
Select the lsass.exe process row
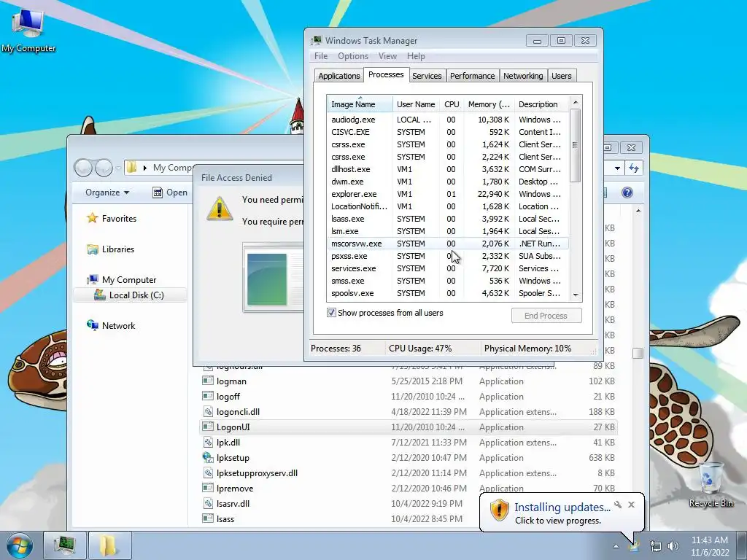coord(447,219)
